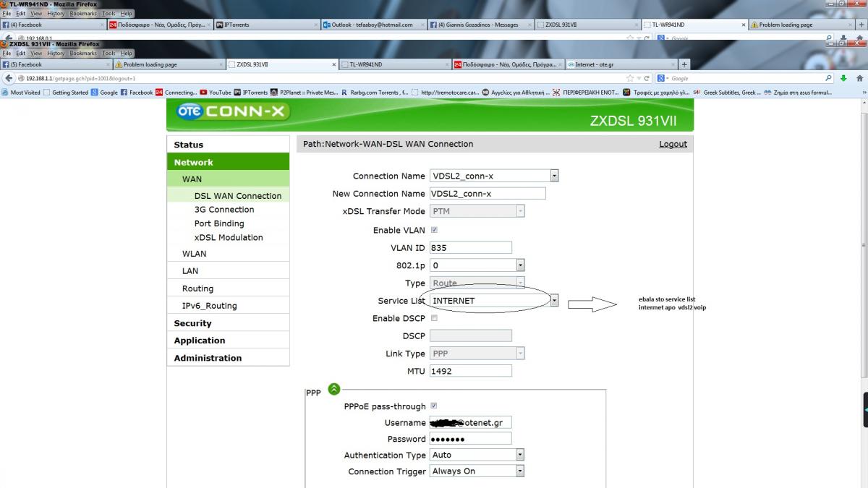The height and width of the screenshot is (488, 868).
Task: Open a new tab with the plus button
Action: click(x=684, y=64)
